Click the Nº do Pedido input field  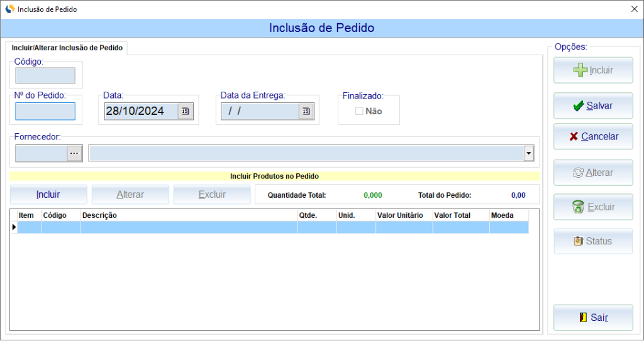click(45, 111)
